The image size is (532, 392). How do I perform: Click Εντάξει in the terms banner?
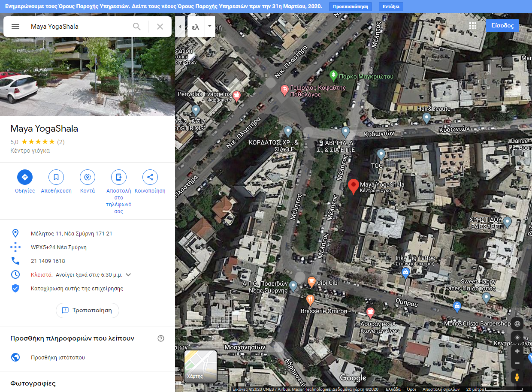391,6
